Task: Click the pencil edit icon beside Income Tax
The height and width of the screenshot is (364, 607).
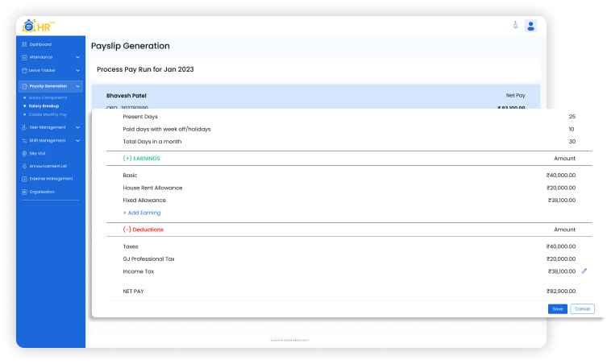Action: (584, 271)
